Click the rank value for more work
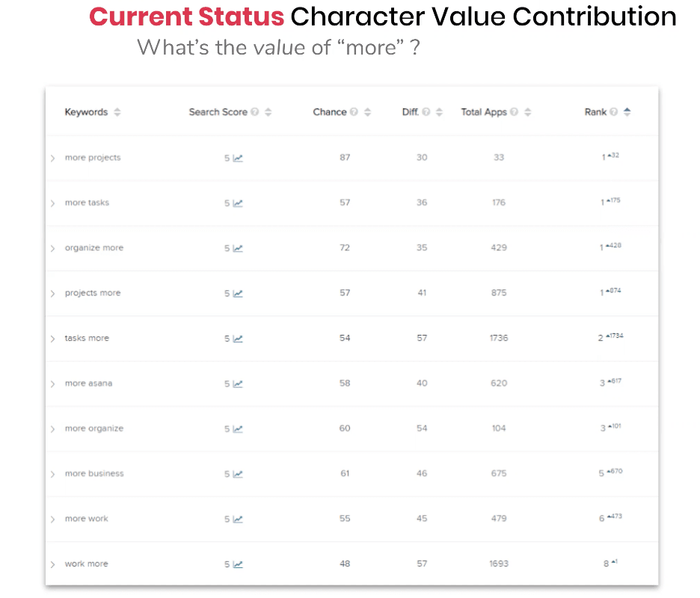Screen dimensions: 700x598 (x=602, y=520)
